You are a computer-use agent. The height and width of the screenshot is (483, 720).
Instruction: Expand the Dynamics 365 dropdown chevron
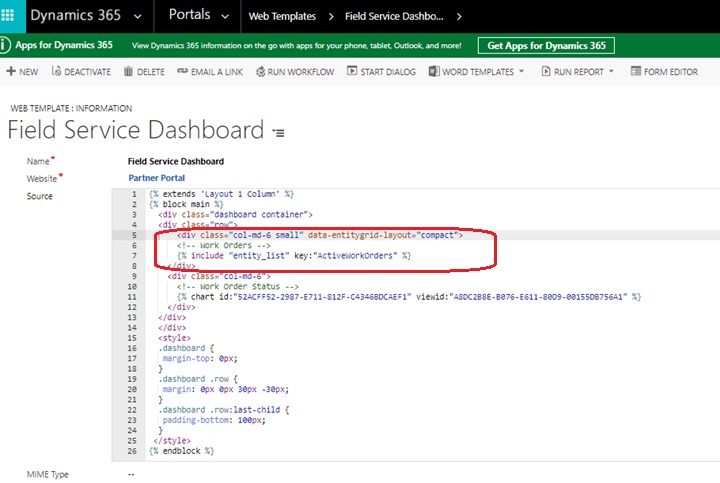137,17
